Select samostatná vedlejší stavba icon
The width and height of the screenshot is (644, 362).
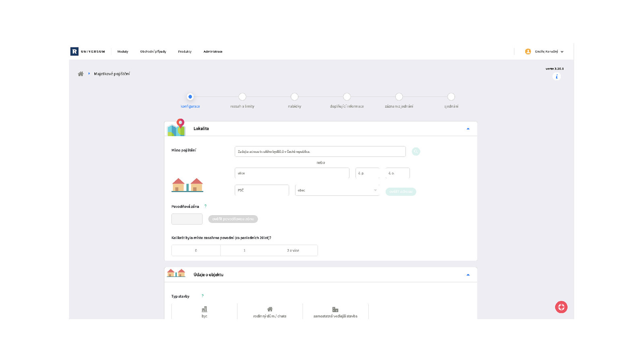tap(335, 310)
